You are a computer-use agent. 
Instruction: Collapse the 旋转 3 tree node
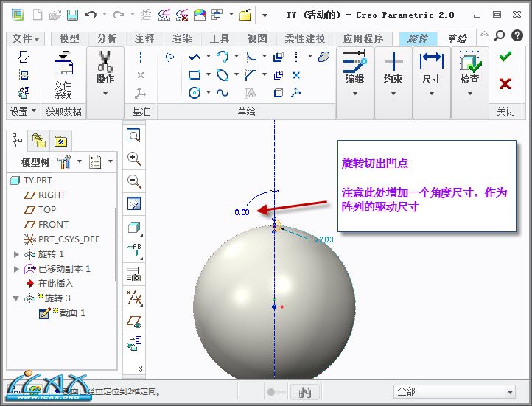(17, 298)
